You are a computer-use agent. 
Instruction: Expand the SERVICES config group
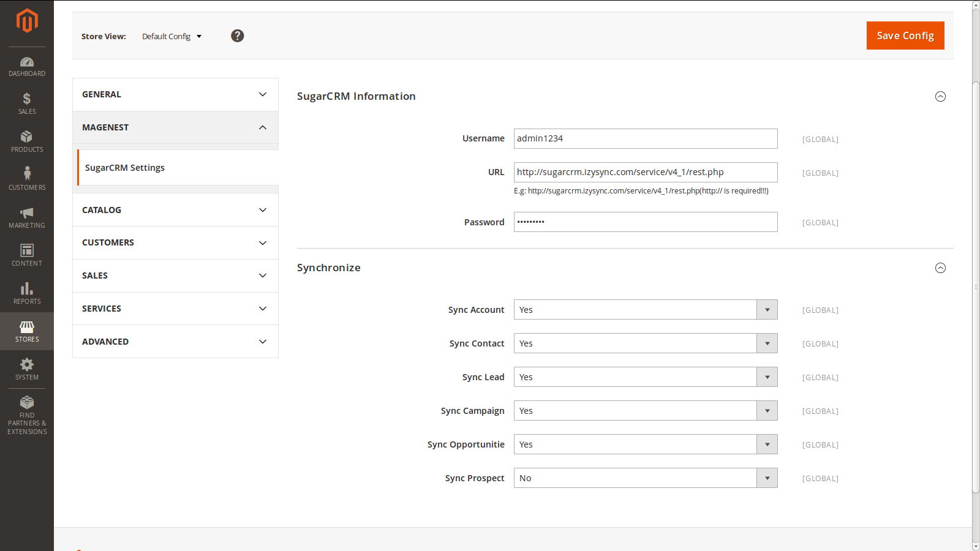click(175, 309)
